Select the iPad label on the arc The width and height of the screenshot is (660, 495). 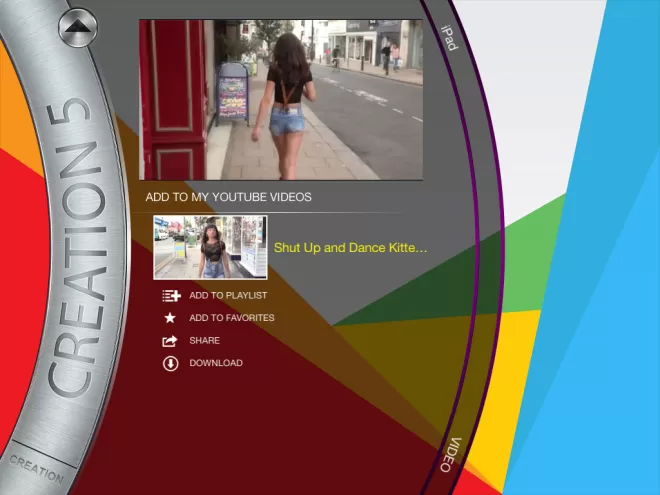pos(450,38)
